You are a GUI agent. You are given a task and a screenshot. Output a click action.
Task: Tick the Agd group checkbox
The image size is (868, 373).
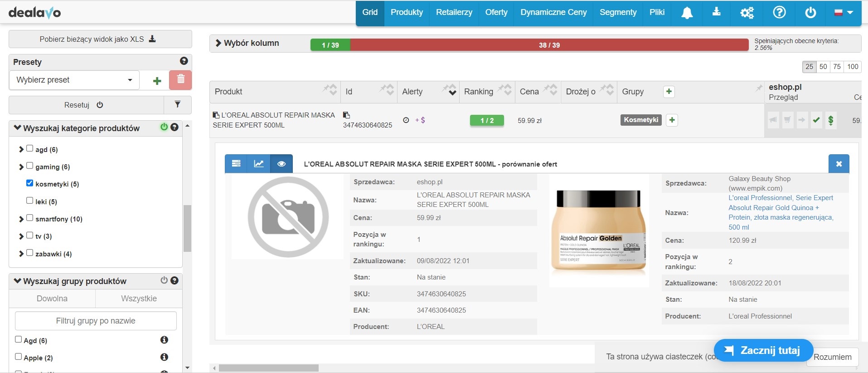pyautogui.click(x=19, y=339)
